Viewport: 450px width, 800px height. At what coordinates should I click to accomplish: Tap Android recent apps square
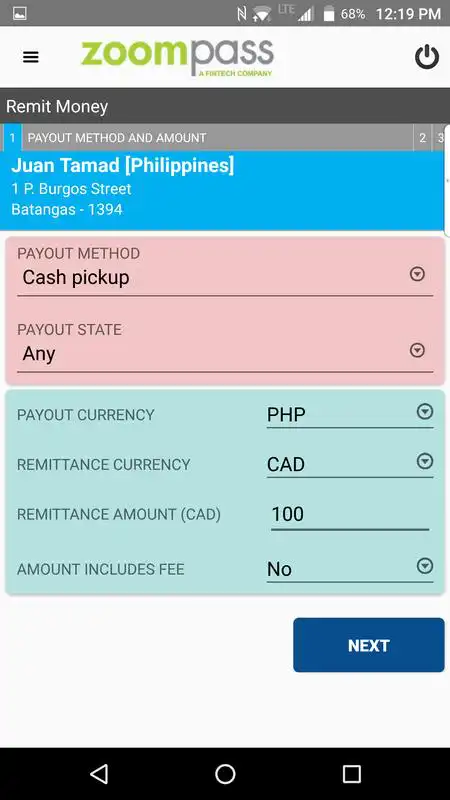352,773
